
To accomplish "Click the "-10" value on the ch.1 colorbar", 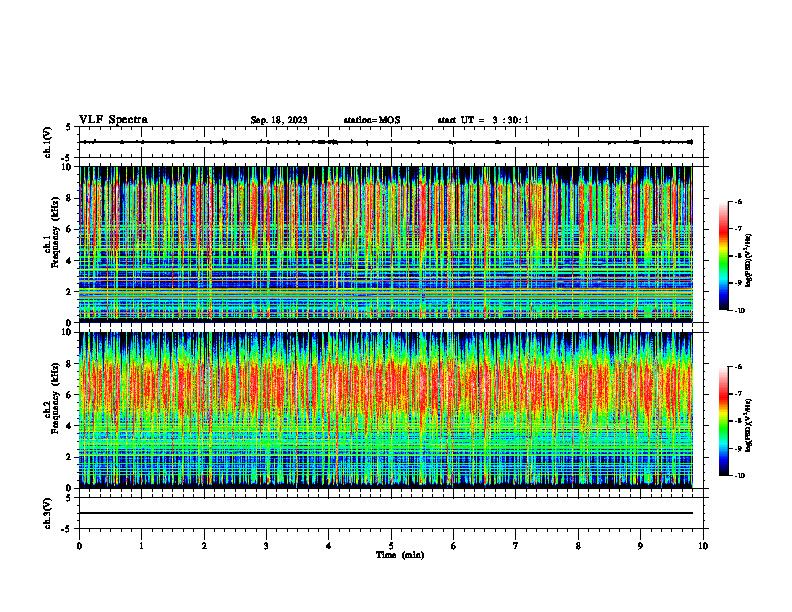I will pos(739,311).
